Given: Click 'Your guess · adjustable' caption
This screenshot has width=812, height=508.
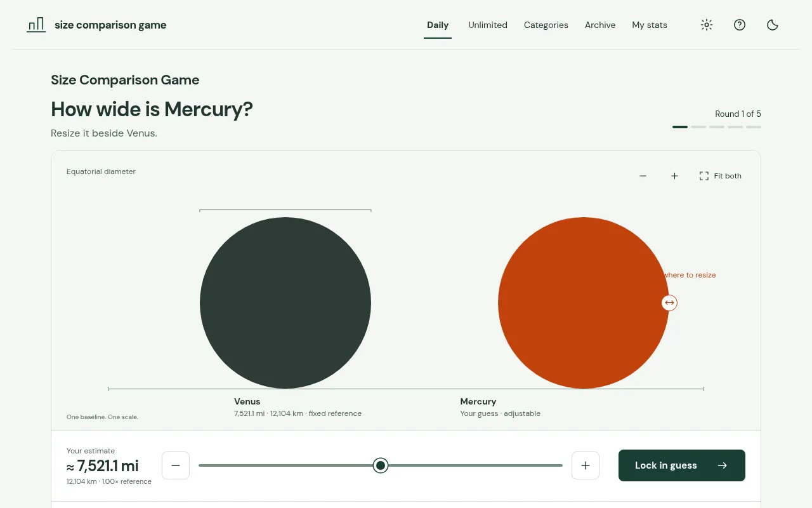Looking at the screenshot, I should pos(501,413).
